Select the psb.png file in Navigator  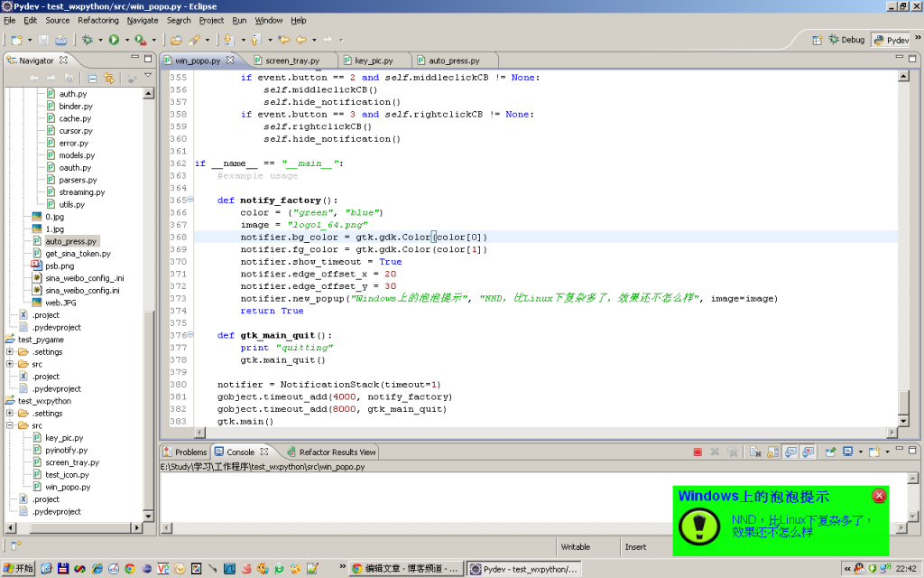(60, 266)
